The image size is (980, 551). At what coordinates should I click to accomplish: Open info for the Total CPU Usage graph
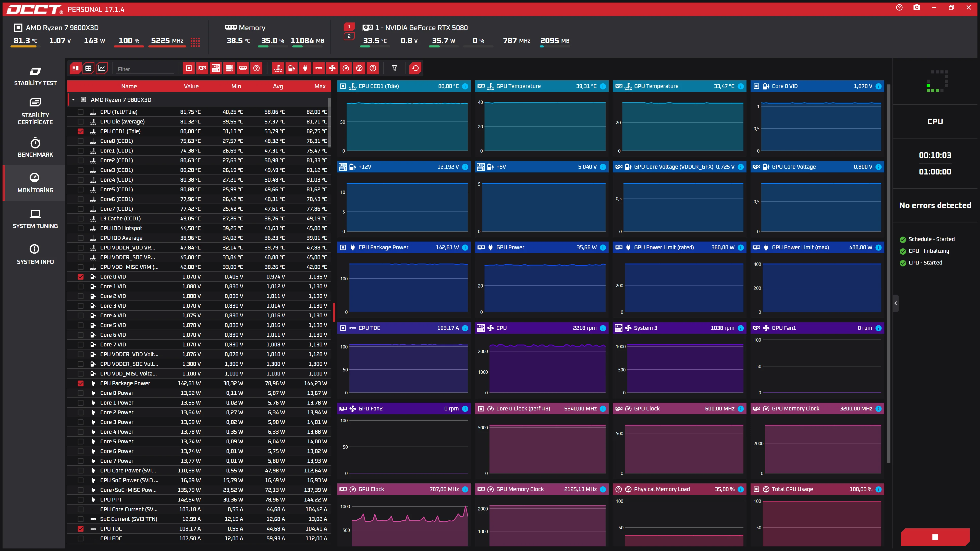(878, 490)
